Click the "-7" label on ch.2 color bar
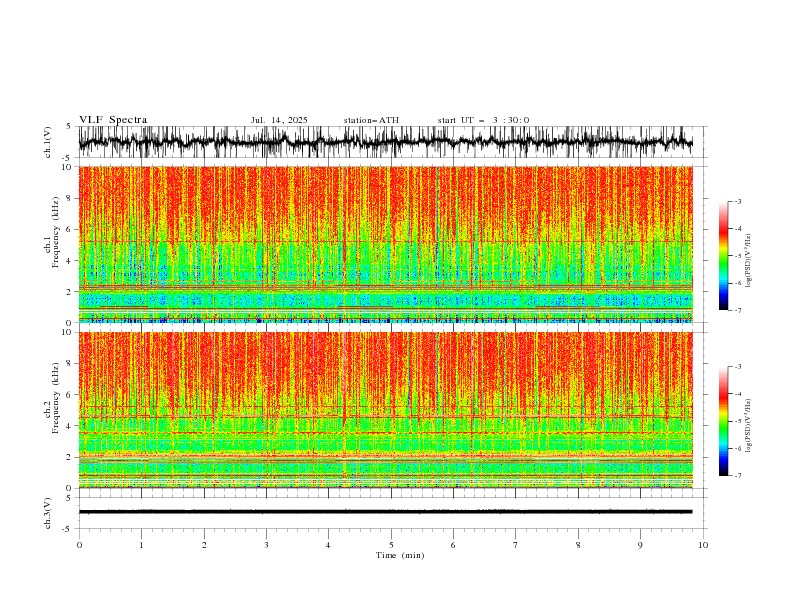 point(737,476)
